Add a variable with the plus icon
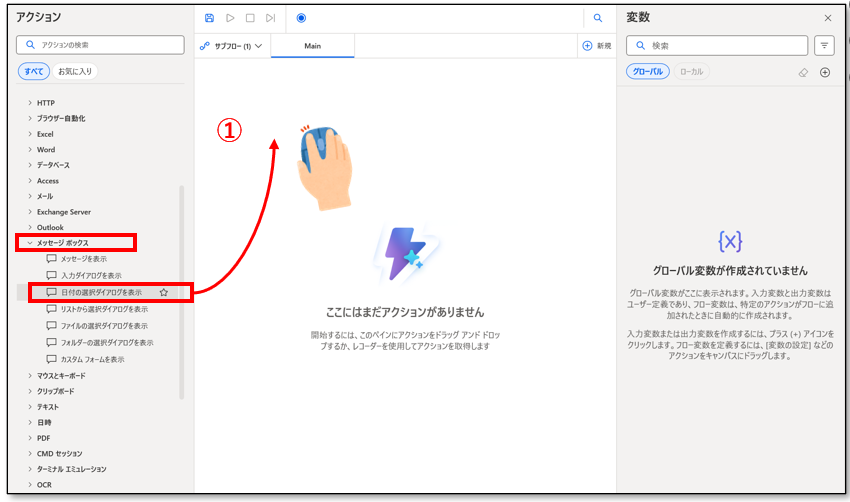850x502 pixels. [825, 72]
